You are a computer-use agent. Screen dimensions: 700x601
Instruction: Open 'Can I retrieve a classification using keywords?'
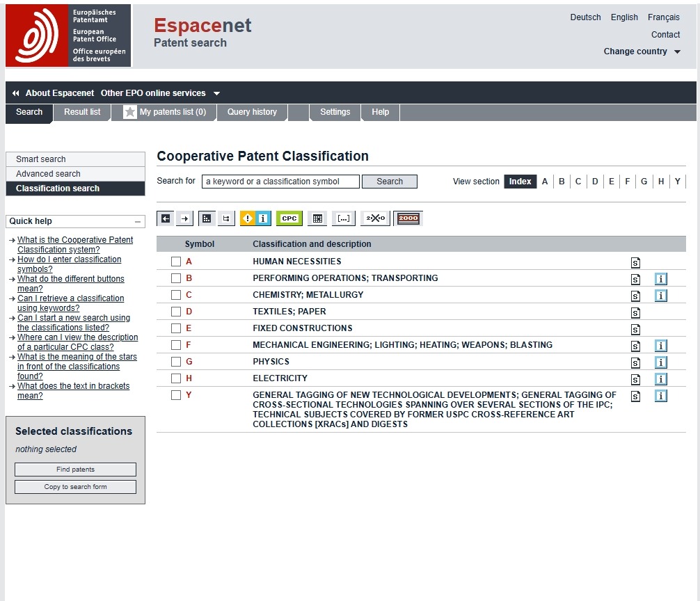point(71,303)
